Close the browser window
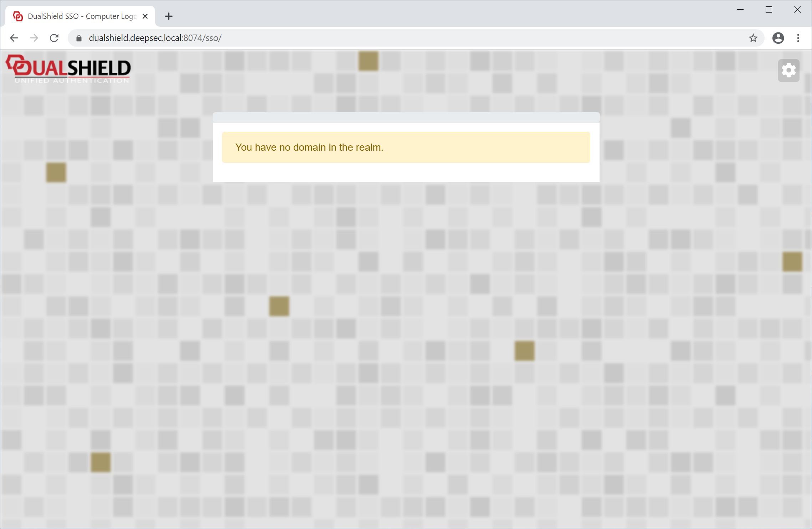This screenshot has width=812, height=529. [x=797, y=10]
